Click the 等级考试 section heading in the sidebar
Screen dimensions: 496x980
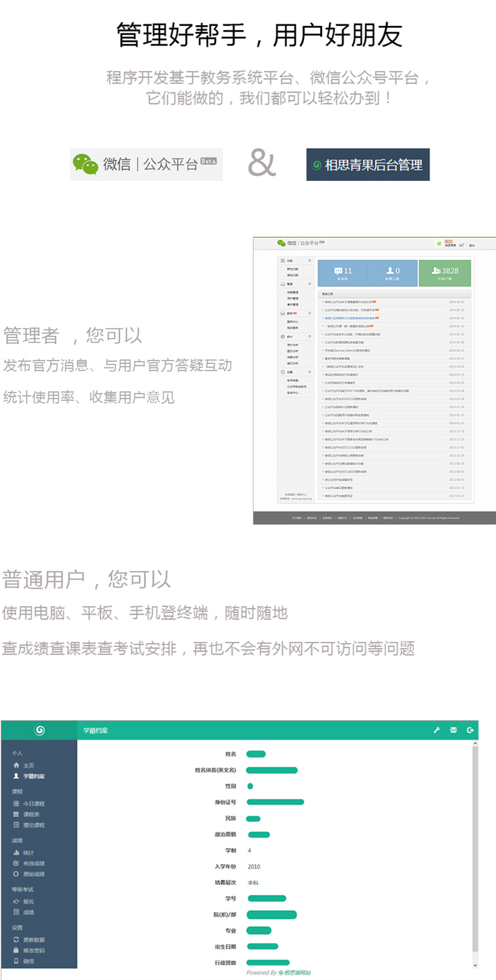(x=22, y=889)
